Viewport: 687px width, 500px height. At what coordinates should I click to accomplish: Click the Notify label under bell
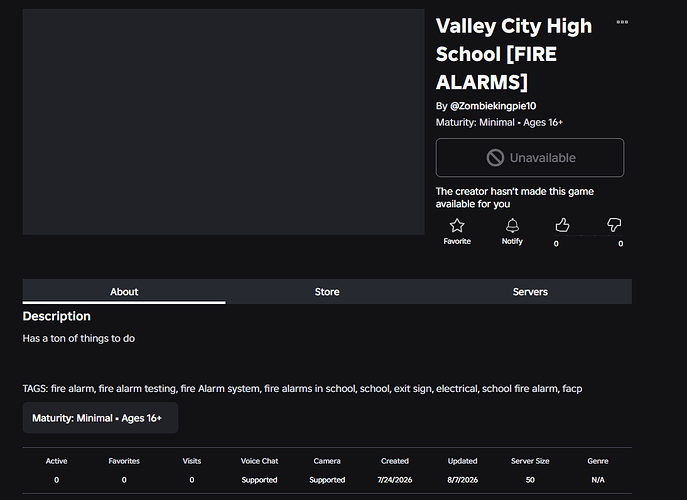tap(512, 241)
